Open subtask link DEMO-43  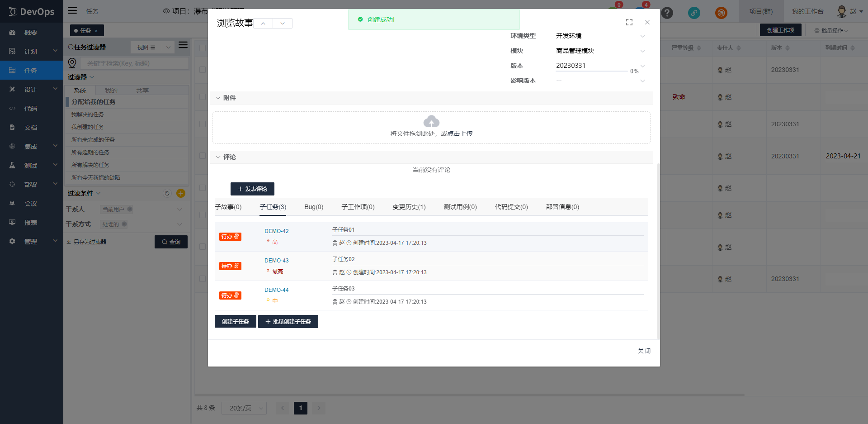[x=276, y=261]
